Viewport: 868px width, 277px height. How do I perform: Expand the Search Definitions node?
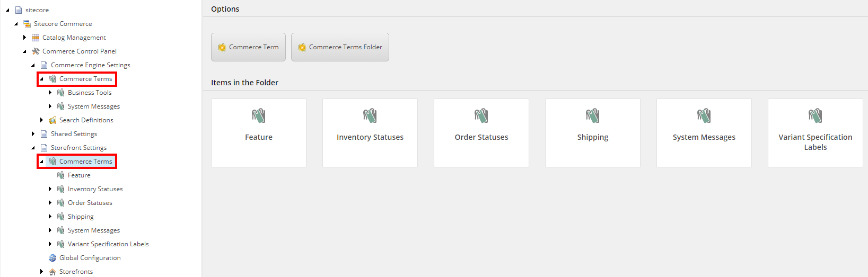point(41,120)
